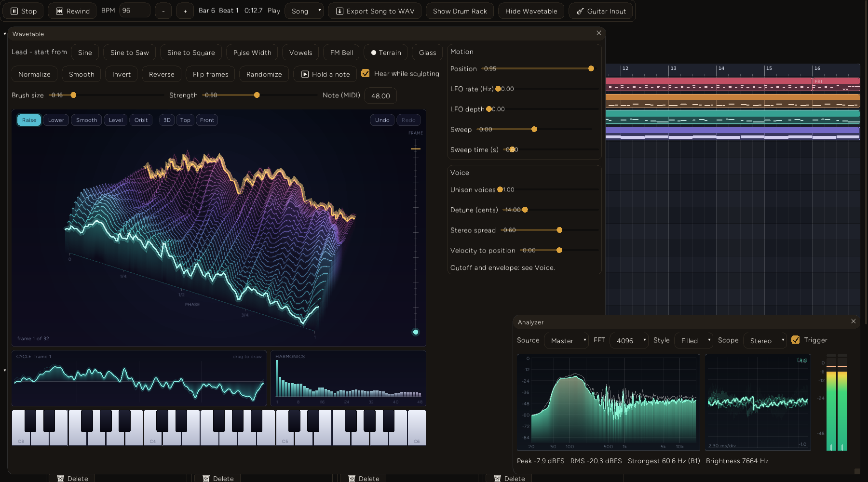Screen dimensions: 868x482
Task: Choose the Sine to Square preset
Action: coord(191,53)
